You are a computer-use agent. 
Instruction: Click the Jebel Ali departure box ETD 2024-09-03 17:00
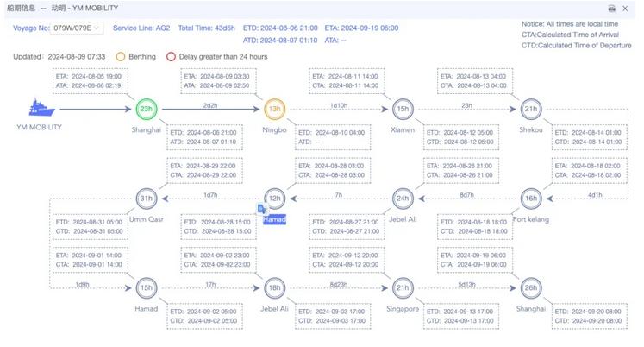[332, 316]
